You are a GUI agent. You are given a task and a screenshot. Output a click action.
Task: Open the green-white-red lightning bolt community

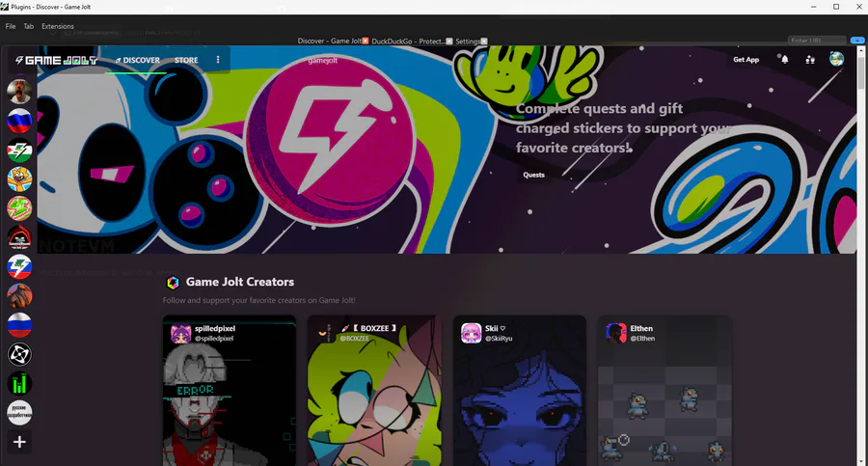click(x=19, y=151)
